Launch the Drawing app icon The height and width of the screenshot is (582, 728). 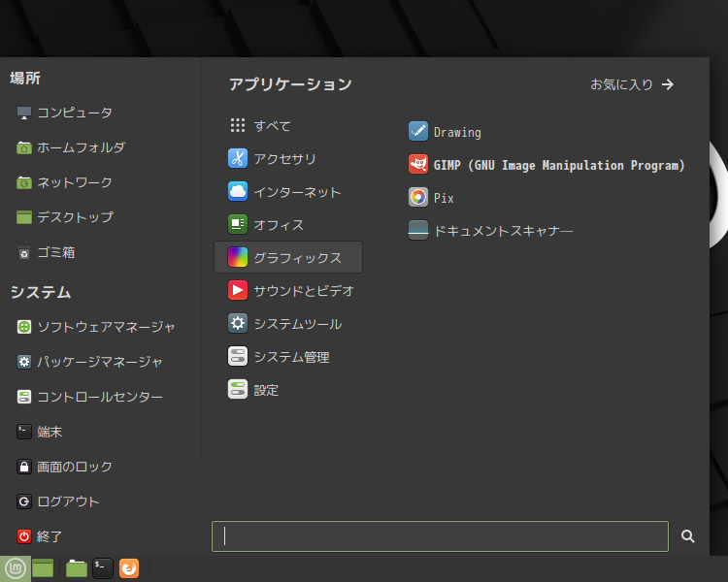point(418,131)
